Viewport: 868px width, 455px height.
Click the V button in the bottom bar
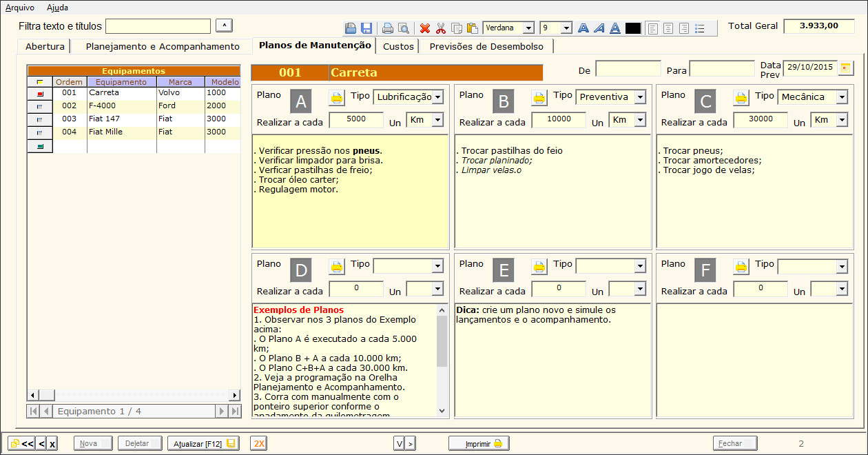coord(399,444)
